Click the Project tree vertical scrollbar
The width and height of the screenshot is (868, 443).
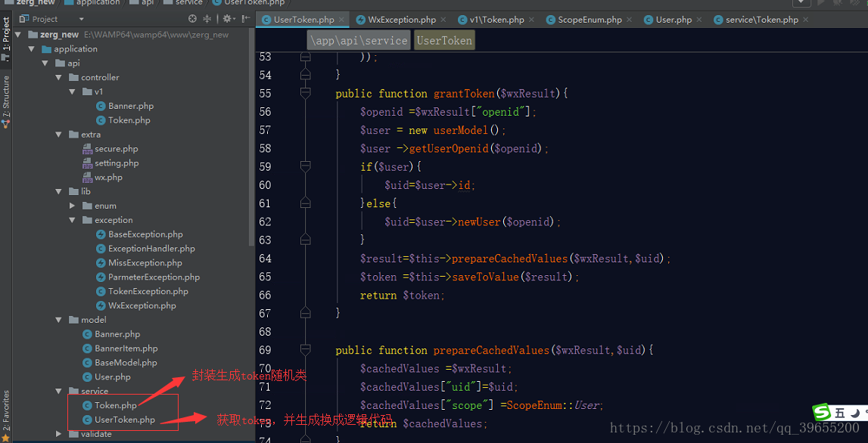coord(251,135)
